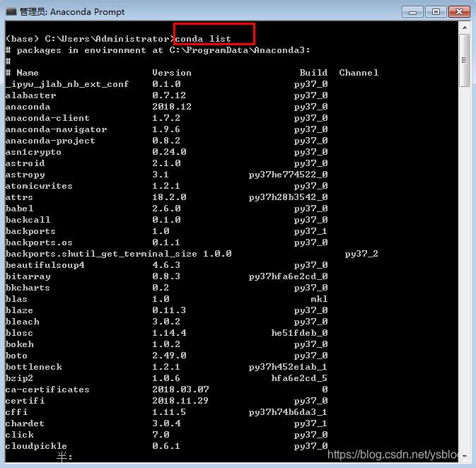Image resolution: width=476 pixels, height=468 pixels.
Task: Click the 'blosc' package name
Action: click(x=19, y=333)
